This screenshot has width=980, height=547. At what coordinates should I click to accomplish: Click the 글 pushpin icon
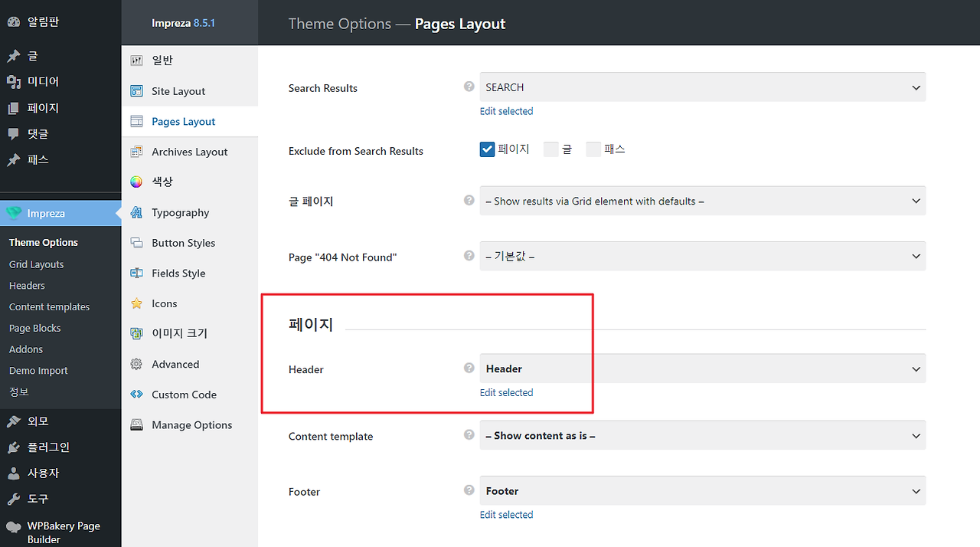coord(14,56)
